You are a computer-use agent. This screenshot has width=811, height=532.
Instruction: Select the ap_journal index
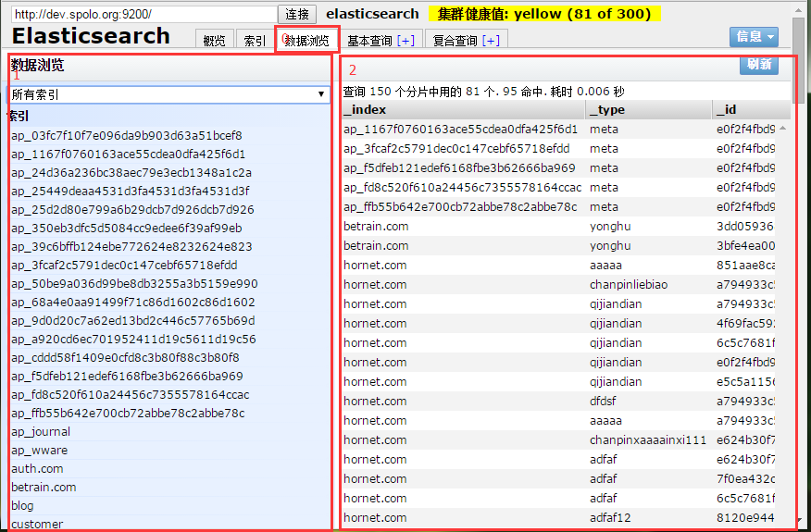click(x=41, y=432)
